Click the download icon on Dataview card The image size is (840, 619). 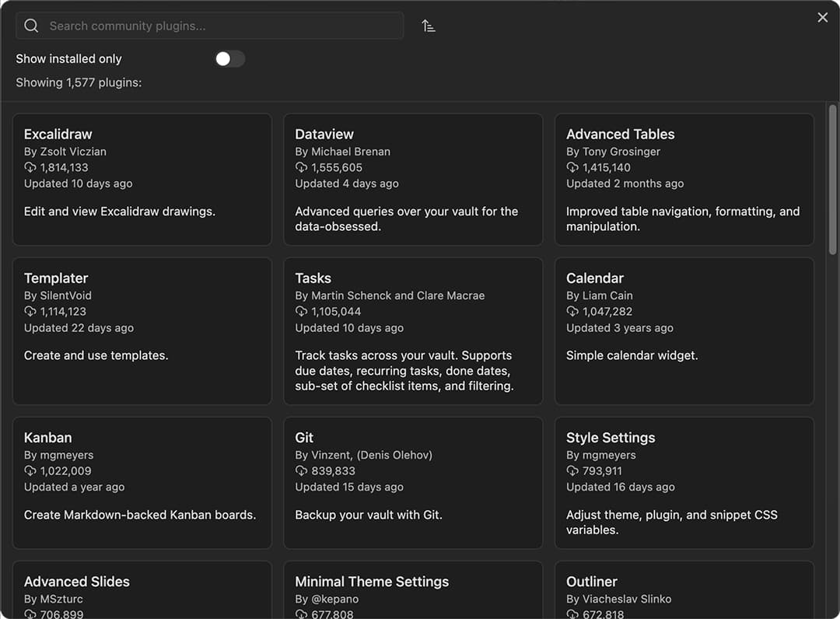pyautogui.click(x=301, y=168)
